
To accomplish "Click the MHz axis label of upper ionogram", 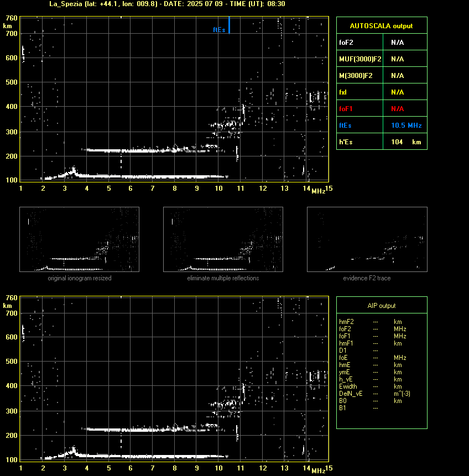I will pos(318,191).
